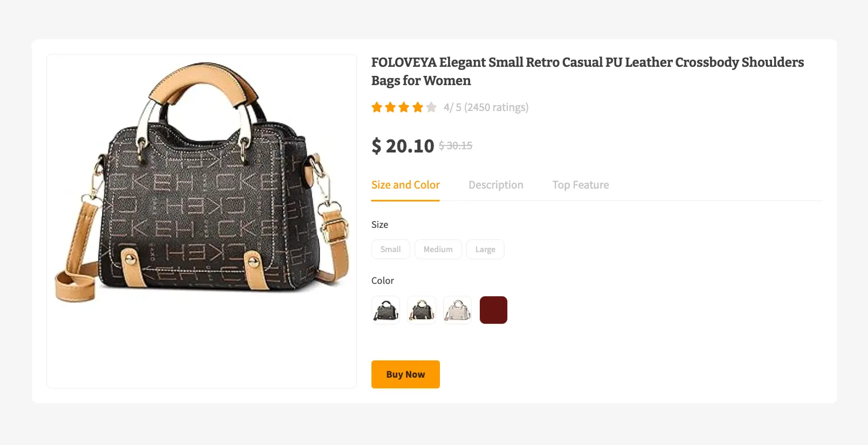Select the dark red color swatch
The height and width of the screenshot is (445, 868).
coord(493,310)
